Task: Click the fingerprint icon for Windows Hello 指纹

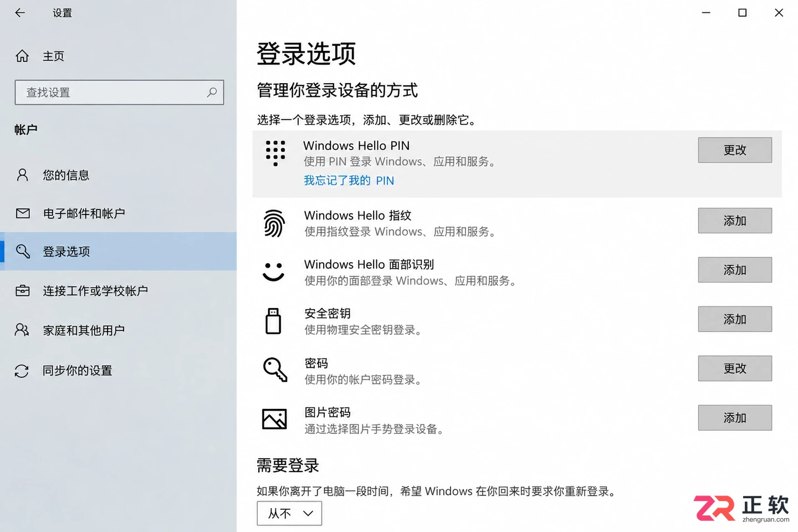Action: [x=274, y=223]
